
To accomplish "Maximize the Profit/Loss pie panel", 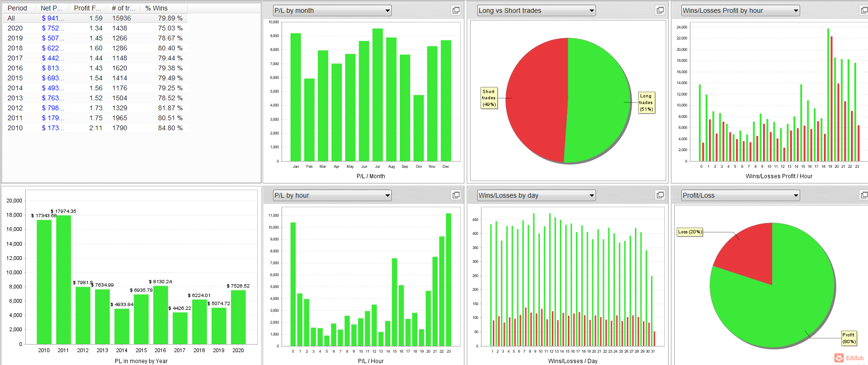I will (x=864, y=195).
